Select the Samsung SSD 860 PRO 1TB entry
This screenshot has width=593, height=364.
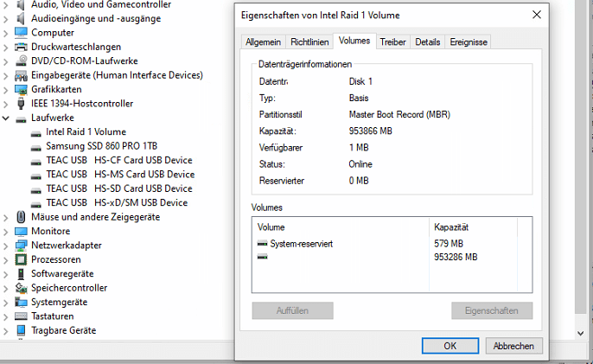click(x=102, y=146)
